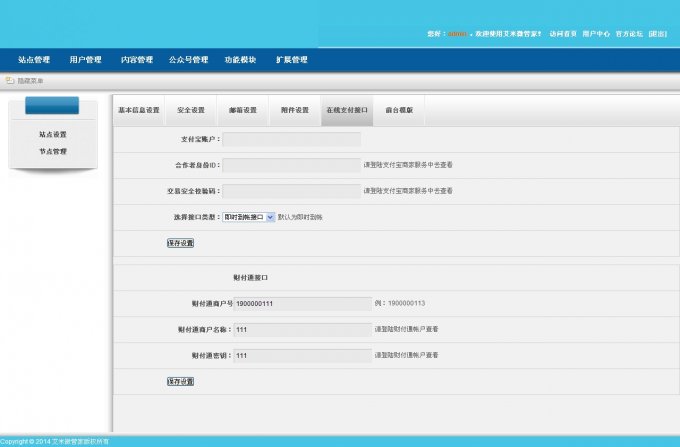Save the Alipay settings with 保存设置
This screenshot has height=447, width=680.
tap(180, 243)
